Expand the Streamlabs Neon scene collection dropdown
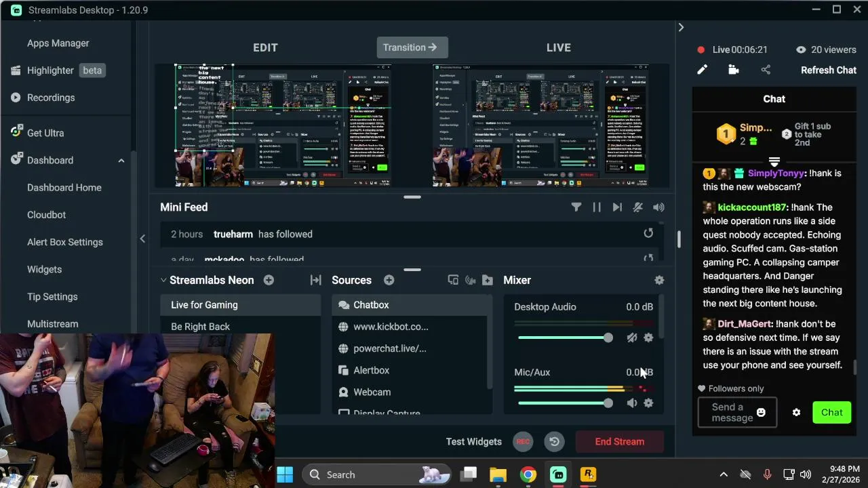The height and width of the screenshot is (488, 868). point(163,280)
